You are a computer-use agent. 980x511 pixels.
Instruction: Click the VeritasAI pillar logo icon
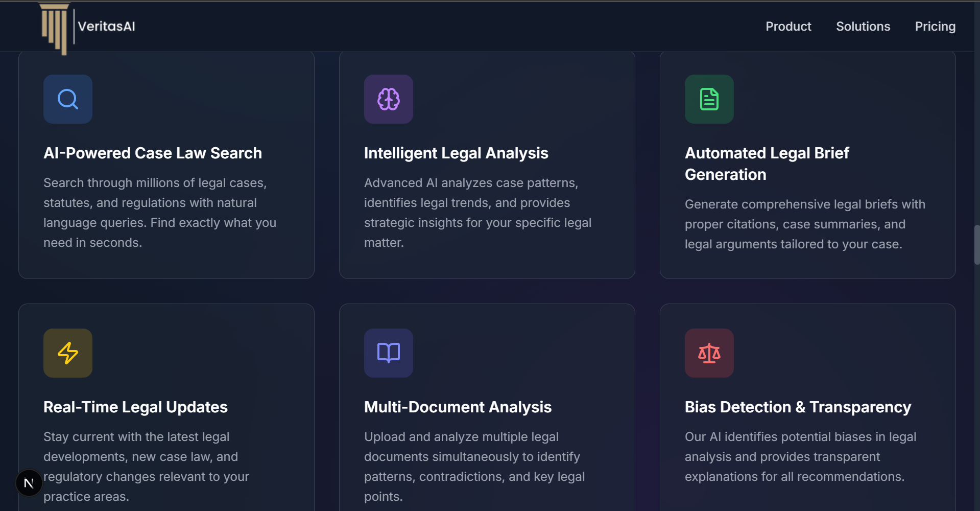(x=54, y=29)
